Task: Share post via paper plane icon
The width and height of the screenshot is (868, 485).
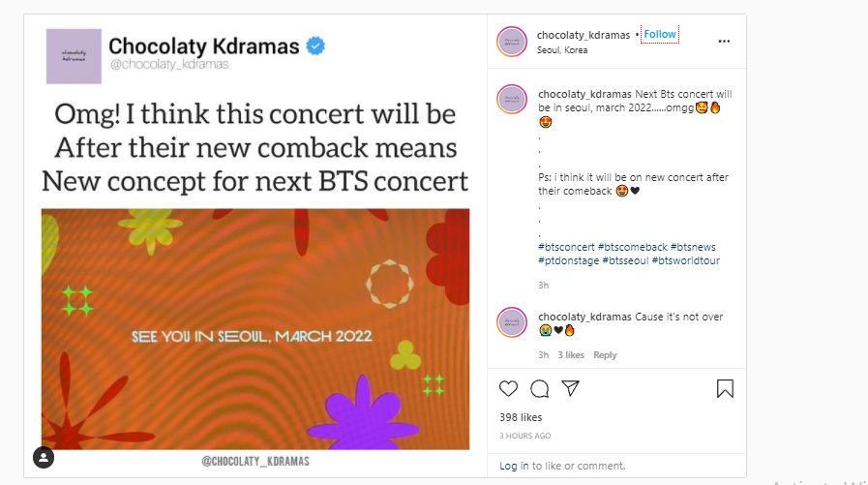Action: [x=571, y=388]
